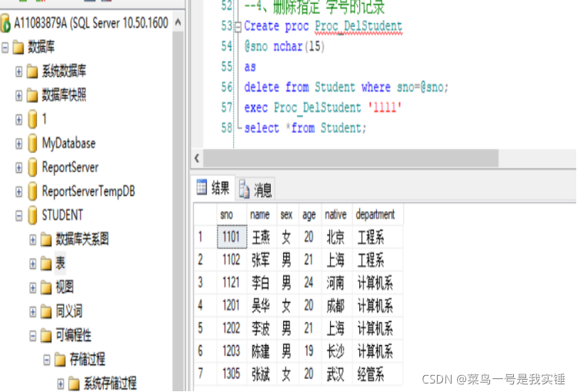Click the SQL Server A11083879A server icon
Screen dimensions: 577x392
tap(5, 23)
